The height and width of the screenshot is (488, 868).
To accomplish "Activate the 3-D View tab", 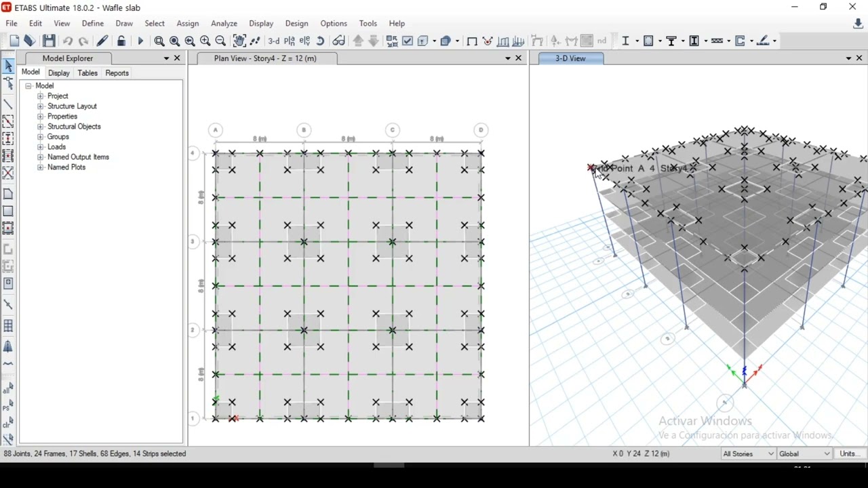I will click(570, 58).
